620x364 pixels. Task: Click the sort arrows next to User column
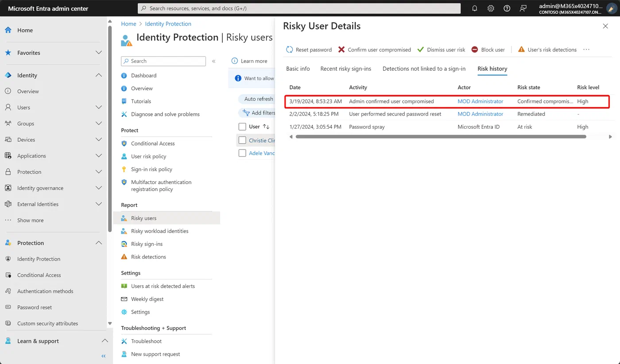266,126
